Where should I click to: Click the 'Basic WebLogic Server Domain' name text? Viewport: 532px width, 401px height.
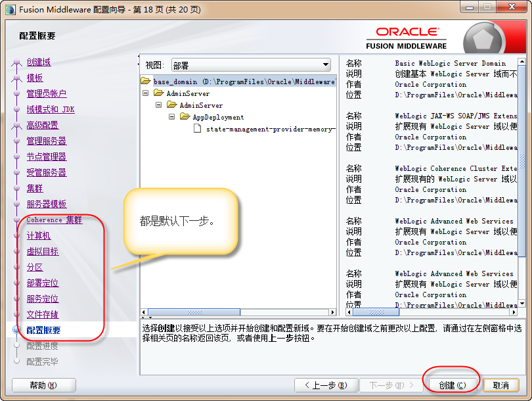coord(451,63)
